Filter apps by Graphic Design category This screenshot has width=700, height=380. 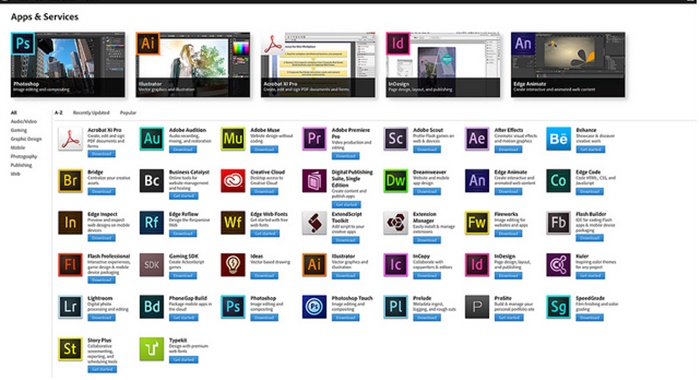[x=26, y=139]
